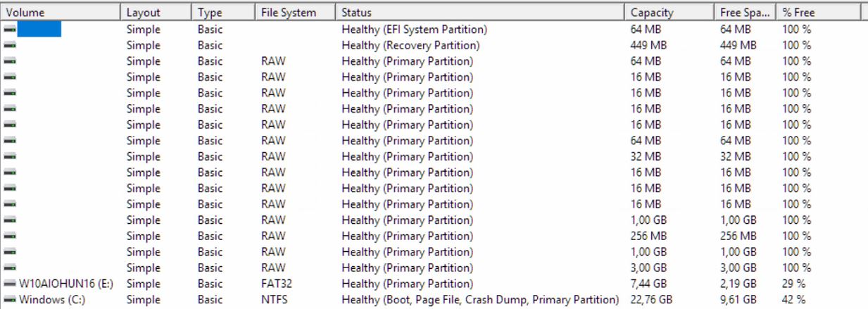
Task: Click the Simple layout cell in the Recovery Partition row
Action: pyautogui.click(x=143, y=46)
